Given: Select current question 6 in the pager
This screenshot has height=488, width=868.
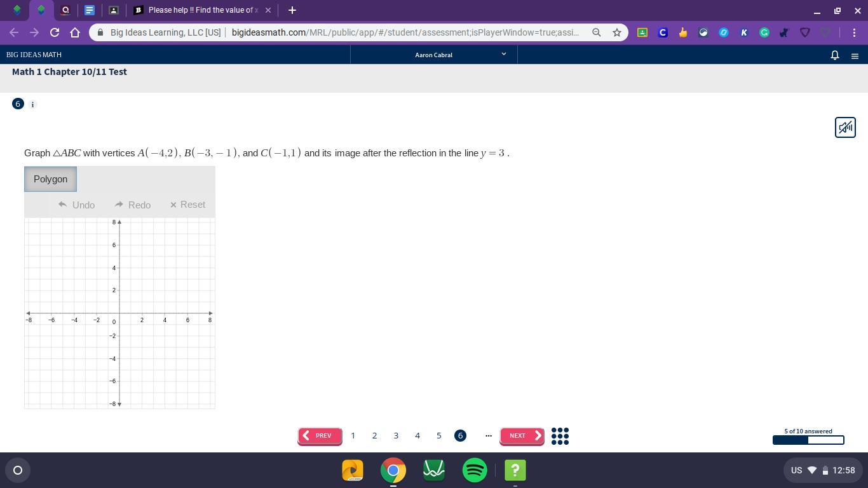Looking at the screenshot, I should [460, 436].
